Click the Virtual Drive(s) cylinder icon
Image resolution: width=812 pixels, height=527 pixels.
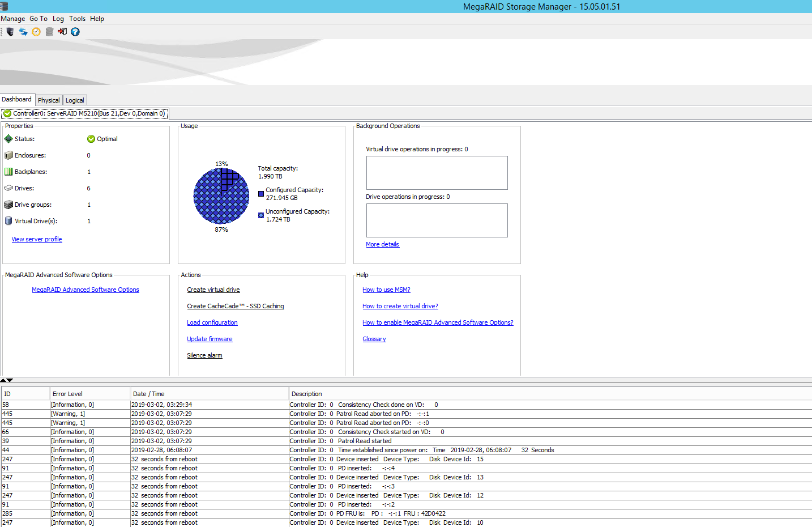pos(8,221)
